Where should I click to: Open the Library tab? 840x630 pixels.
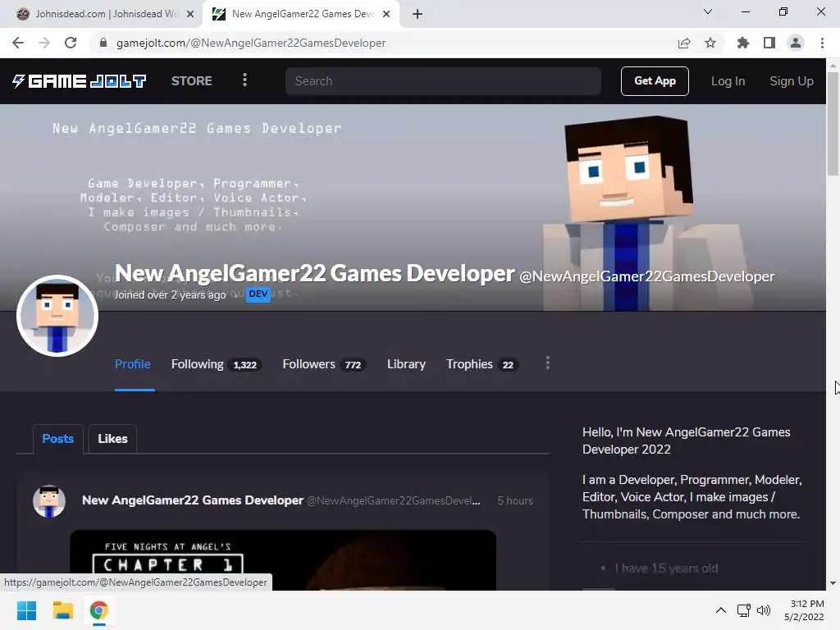[x=406, y=364]
